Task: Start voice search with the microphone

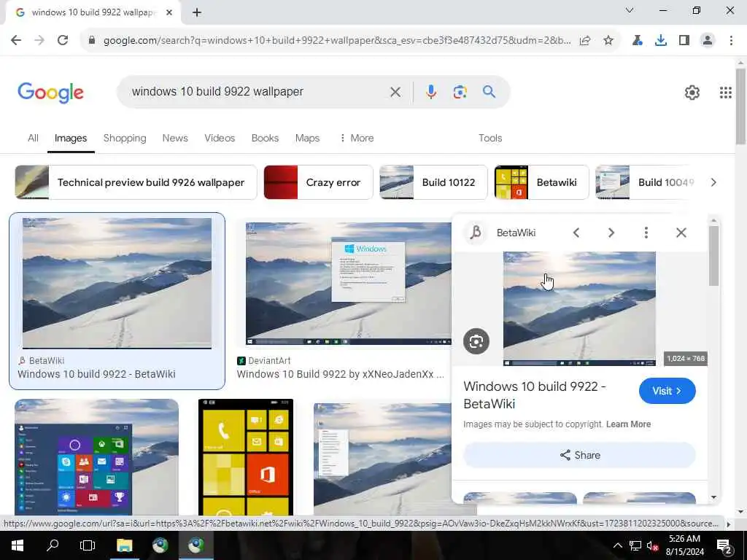Action: pyautogui.click(x=430, y=92)
